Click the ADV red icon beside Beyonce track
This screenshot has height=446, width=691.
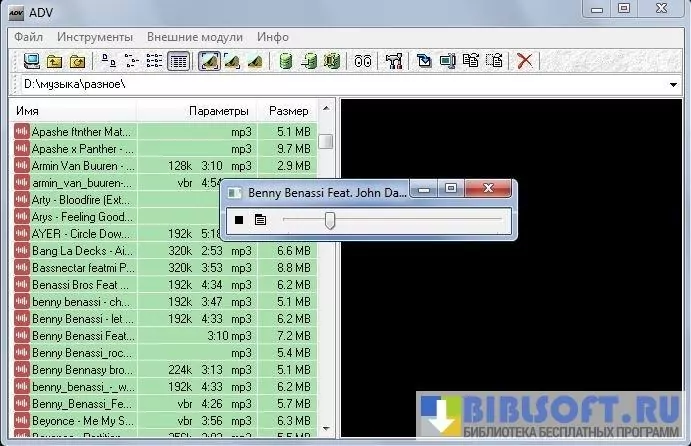[x=21, y=422]
